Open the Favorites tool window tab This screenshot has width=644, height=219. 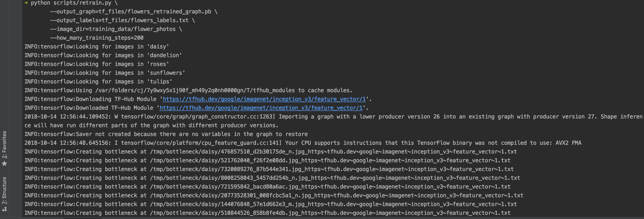(5, 145)
